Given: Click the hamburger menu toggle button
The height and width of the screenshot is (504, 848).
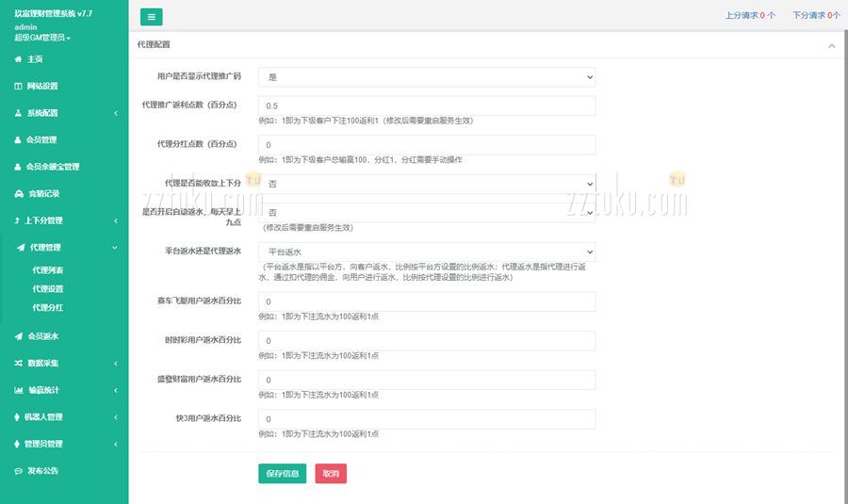Looking at the screenshot, I should point(151,16).
